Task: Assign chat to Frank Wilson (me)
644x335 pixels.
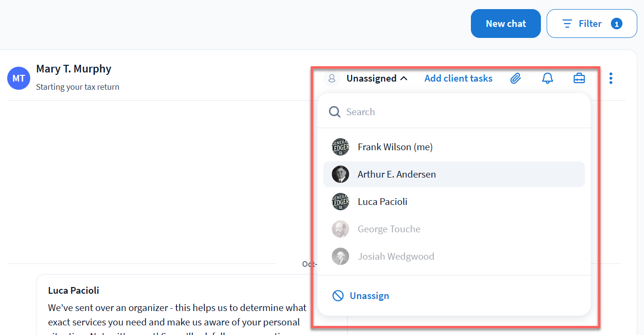Action: pos(395,147)
